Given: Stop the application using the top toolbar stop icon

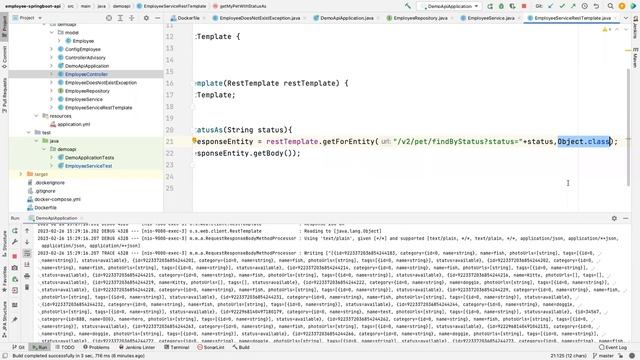Looking at the screenshot, I should (x=524, y=6).
